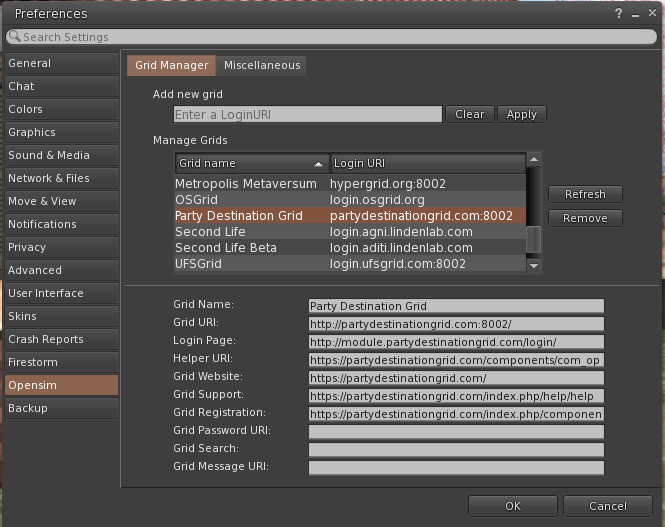665x527 pixels.
Task: Click the Enter a LoginURI field
Action: click(x=308, y=114)
